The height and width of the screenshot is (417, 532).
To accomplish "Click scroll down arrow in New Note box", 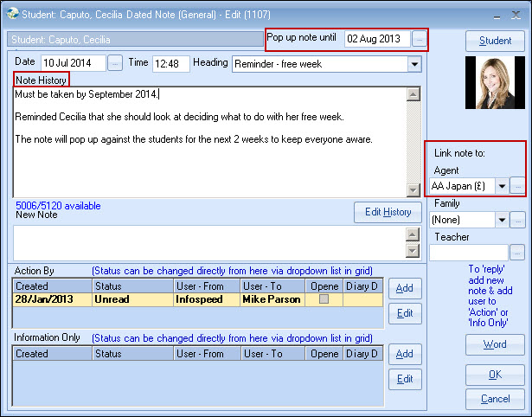I will click(413, 251).
